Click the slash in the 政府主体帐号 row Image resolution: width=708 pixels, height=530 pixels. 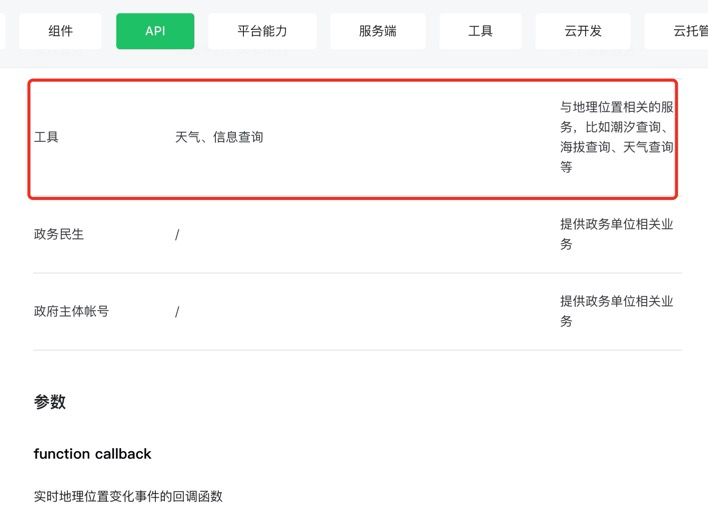coord(177,311)
